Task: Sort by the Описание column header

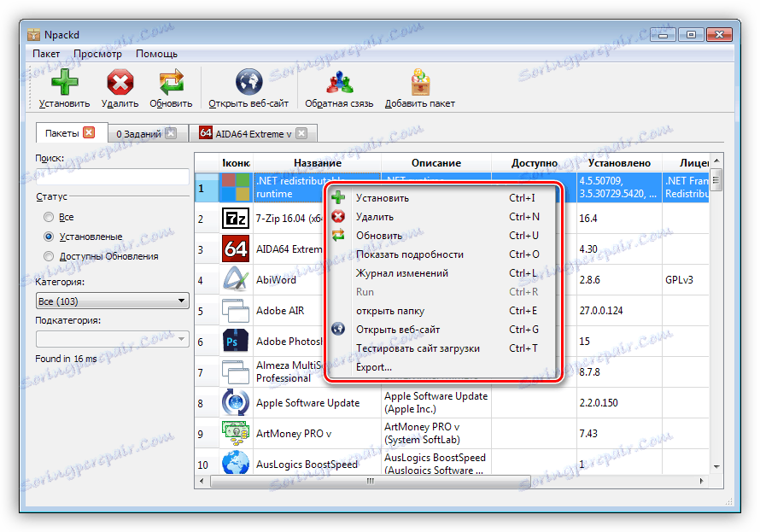Action: coord(436,163)
